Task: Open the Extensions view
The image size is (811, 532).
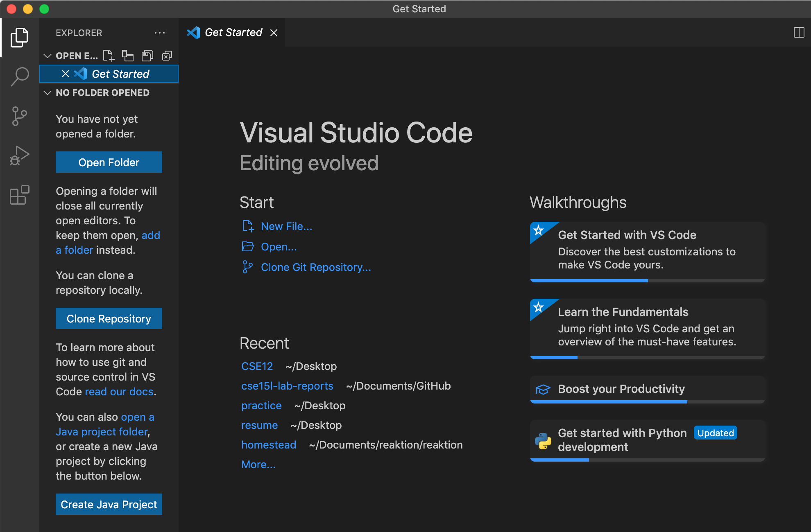Action: (19, 195)
